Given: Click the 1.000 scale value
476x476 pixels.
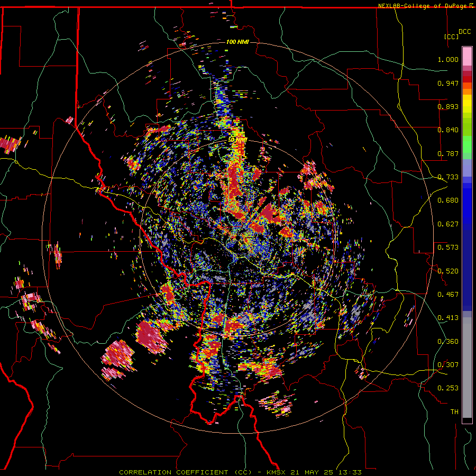Looking at the screenshot, I should (448, 59).
